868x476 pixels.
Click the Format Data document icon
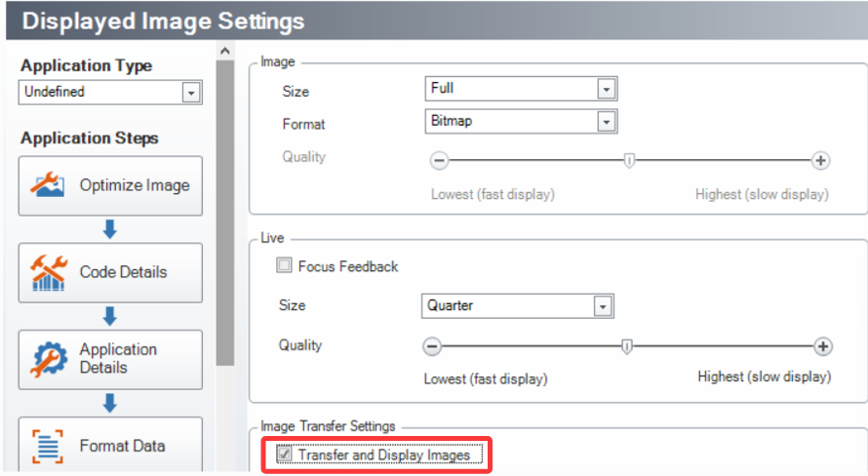(48, 446)
